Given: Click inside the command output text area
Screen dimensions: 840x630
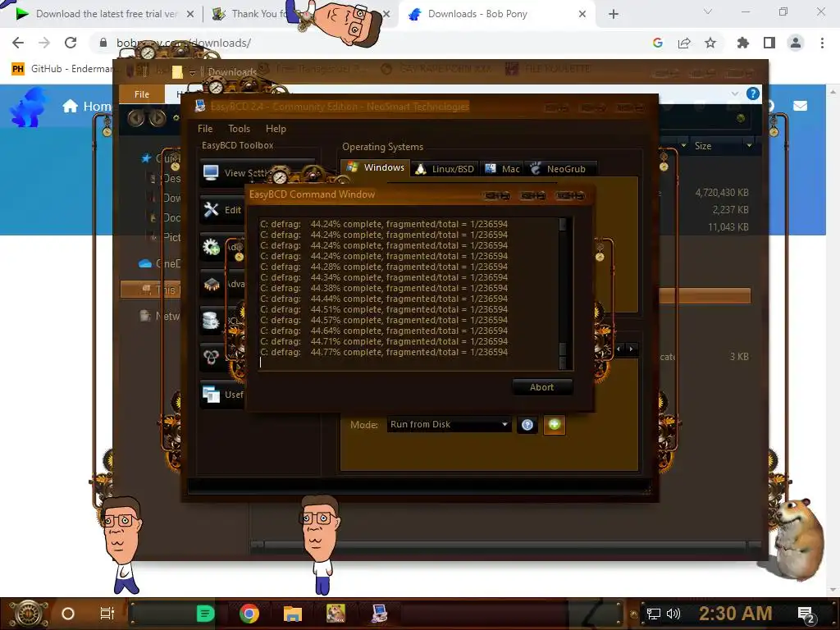Looking at the screenshot, I should (409, 293).
